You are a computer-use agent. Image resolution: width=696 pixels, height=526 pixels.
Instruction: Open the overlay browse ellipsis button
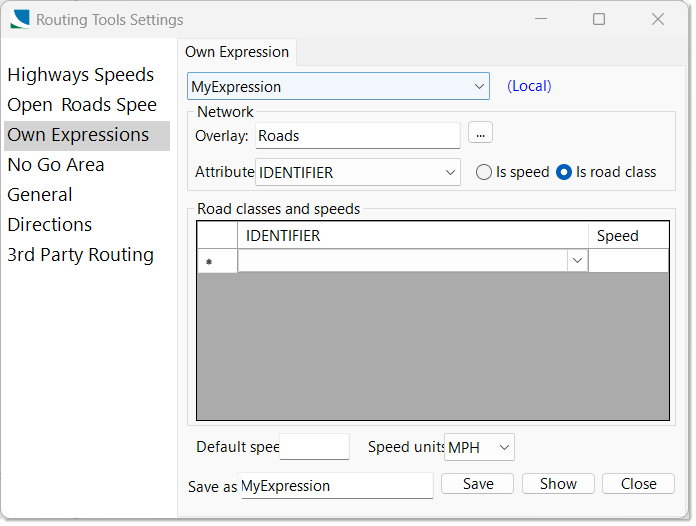coord(480,133)
